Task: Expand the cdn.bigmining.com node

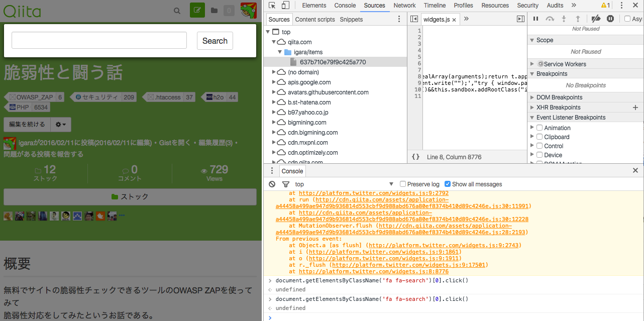Action: tap(274, 132)
